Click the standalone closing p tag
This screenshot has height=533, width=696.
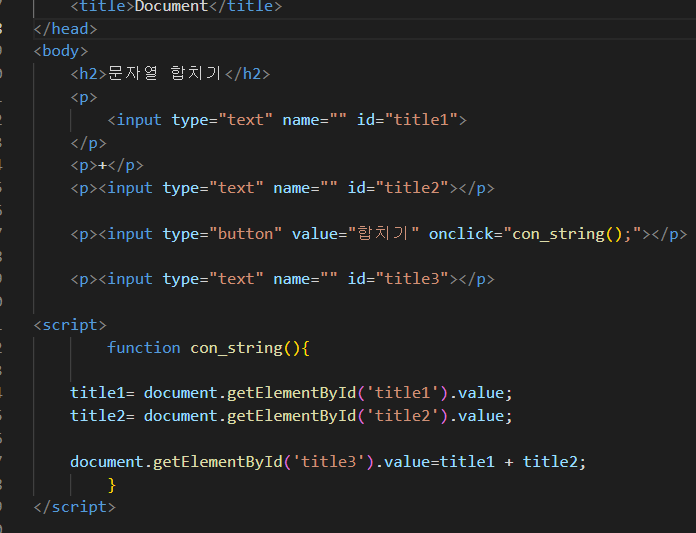[88, 143]
